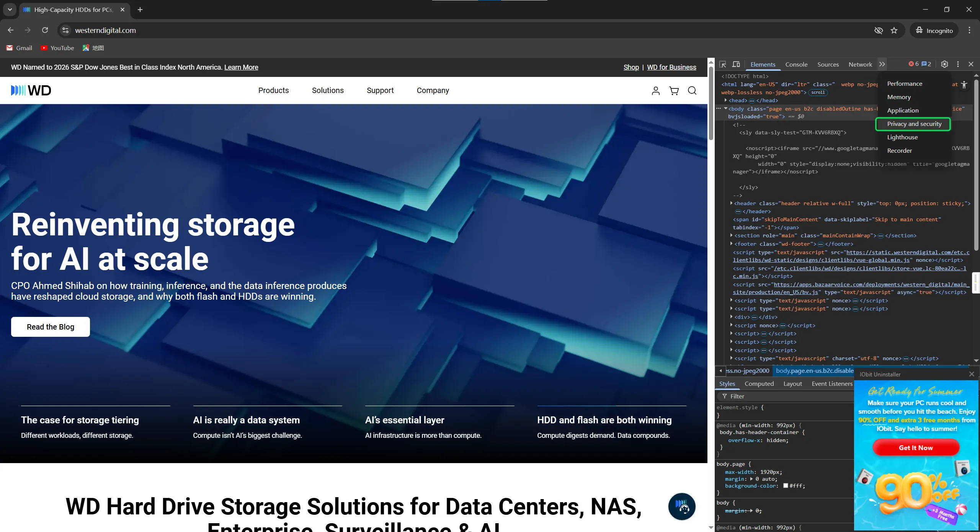Toggle bookmark star for this page

pyautogui.click(x=894, y=30)
